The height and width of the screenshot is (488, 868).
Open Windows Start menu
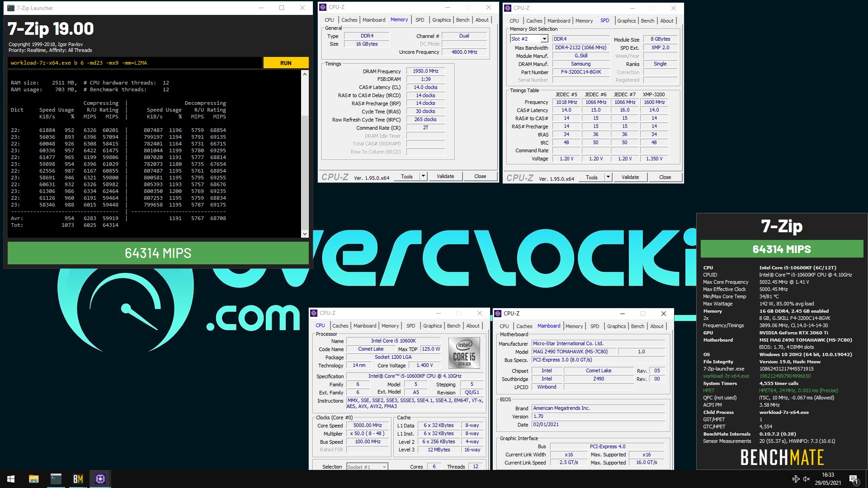coord(11,479)
